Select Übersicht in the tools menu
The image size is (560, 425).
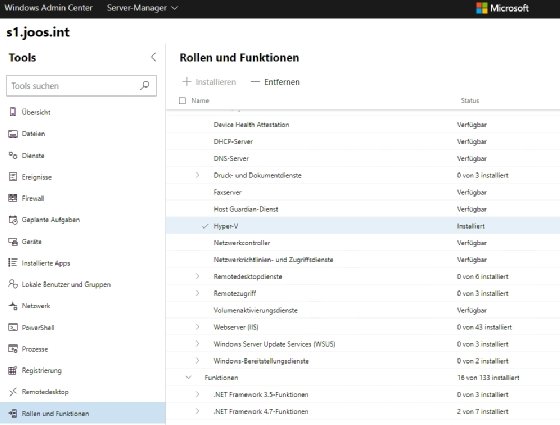click(36, 112)
